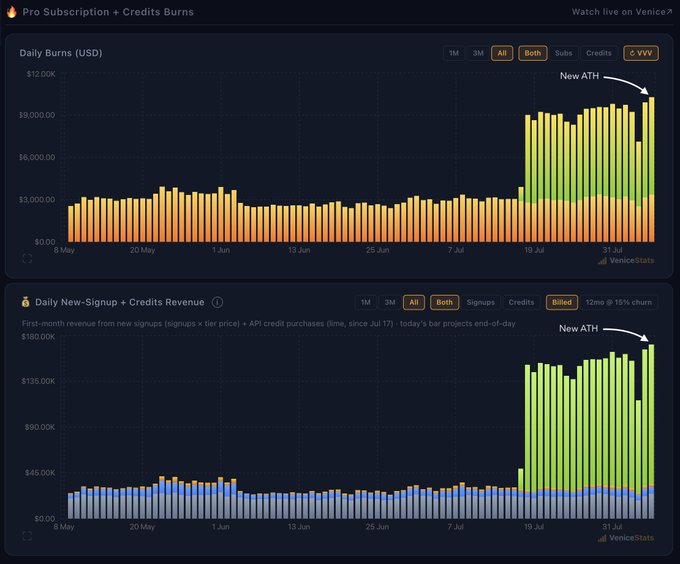Click the tallest last bar in Daily Burns chart
Image resolution: width=680 pixels, height=564 pixels.
point(651,169)
